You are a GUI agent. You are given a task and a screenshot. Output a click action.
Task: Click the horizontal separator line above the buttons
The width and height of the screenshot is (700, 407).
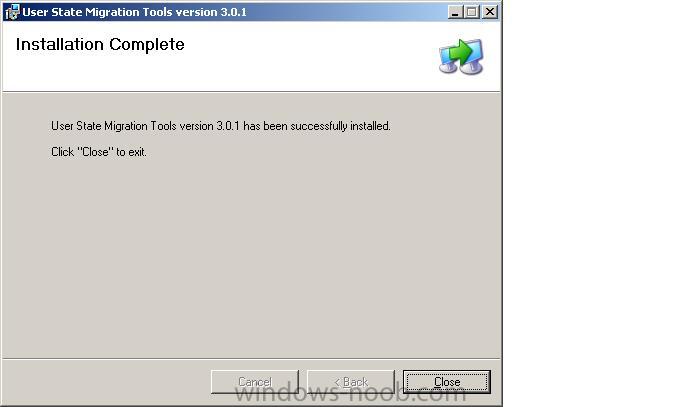251,358
